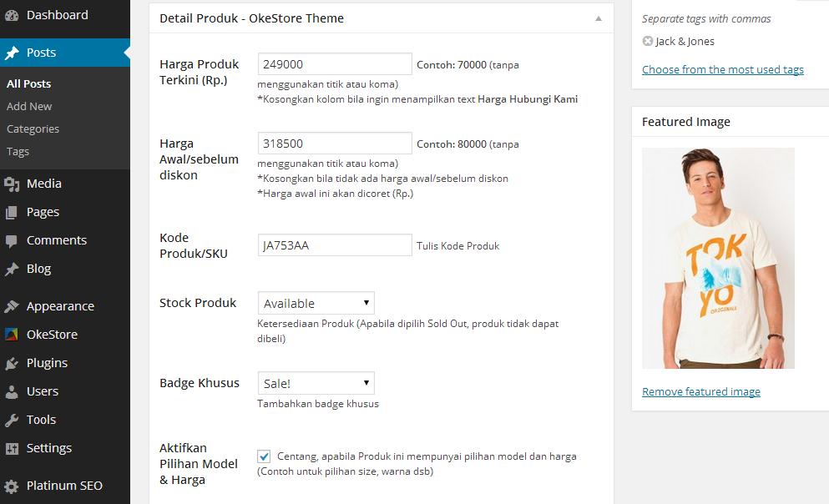Uncheck Aktifkan Pilihan Model & Harga checkbox
This screenshot has height=504, width=829.
pyautogui.click(x=264, y=456)
